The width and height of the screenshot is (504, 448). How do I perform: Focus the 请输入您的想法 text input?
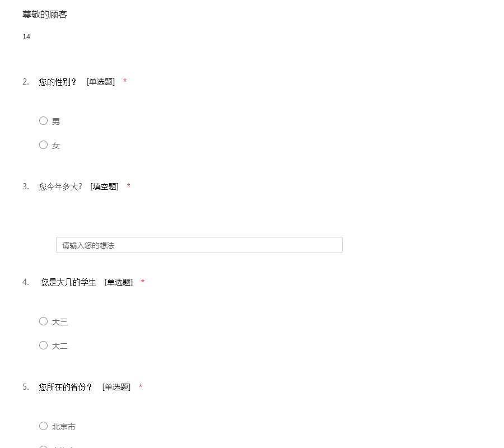(x=199, y=245)
